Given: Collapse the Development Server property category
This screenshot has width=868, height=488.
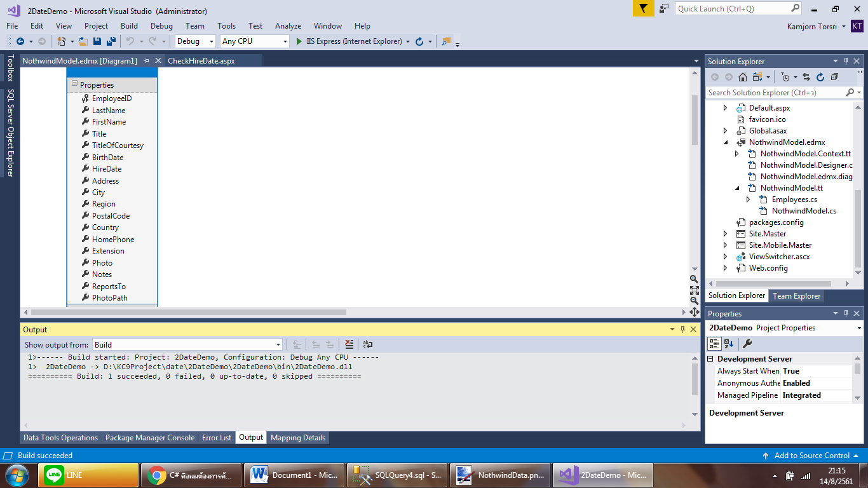Looking at the screenshot, I should 711,359.
